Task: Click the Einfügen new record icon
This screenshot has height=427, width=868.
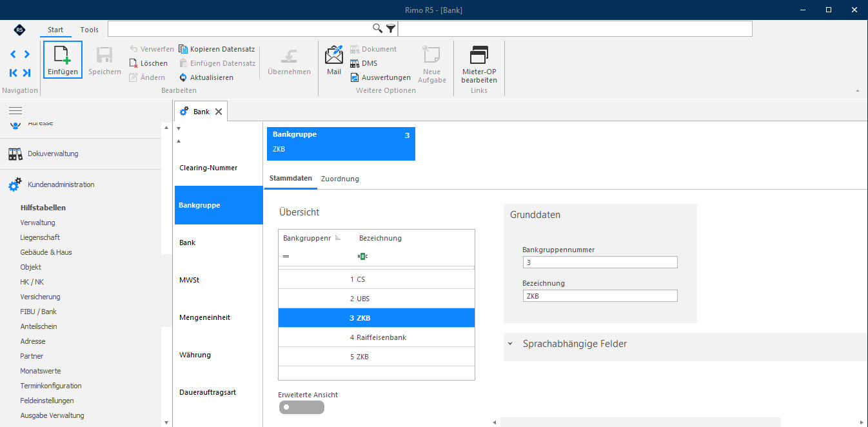Action: (63, 59)
